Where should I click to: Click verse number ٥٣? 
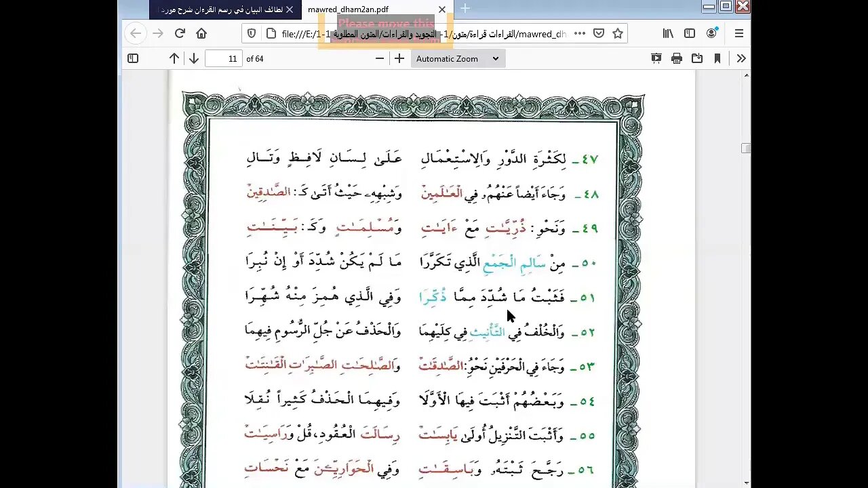[587, 367]
